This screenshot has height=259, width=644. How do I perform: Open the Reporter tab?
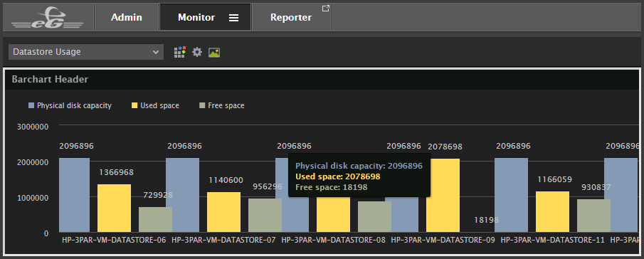tap(291, 17)
